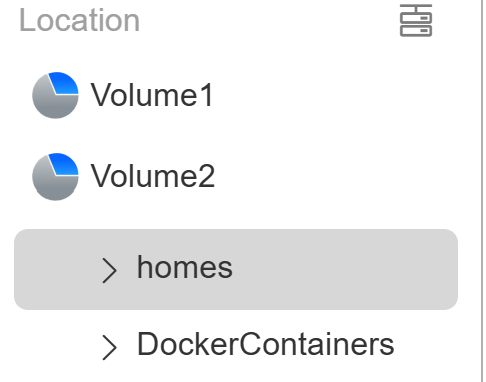Click the blue used-space slice of Volume2's pie
The height and width of the screenshot is (382, 486).
point(65,165)
